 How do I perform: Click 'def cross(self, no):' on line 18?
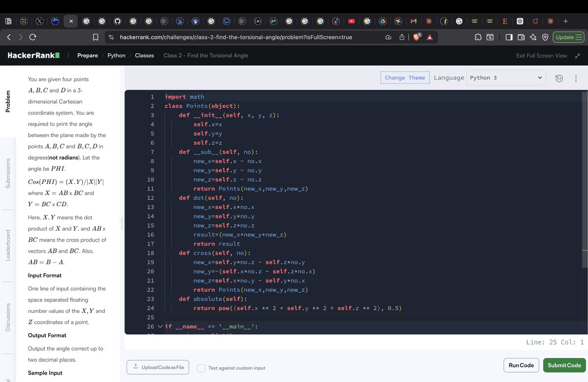[x=215, y=253]
